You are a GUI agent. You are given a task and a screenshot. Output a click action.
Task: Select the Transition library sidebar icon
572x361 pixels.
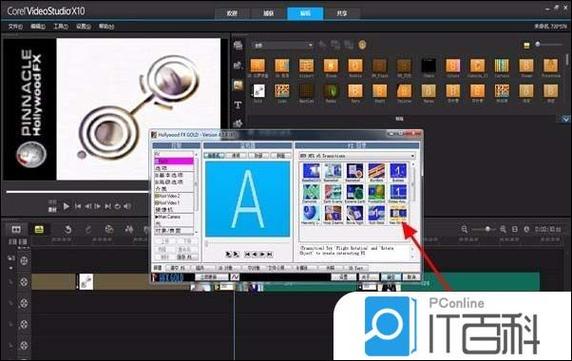pos(238,85)
